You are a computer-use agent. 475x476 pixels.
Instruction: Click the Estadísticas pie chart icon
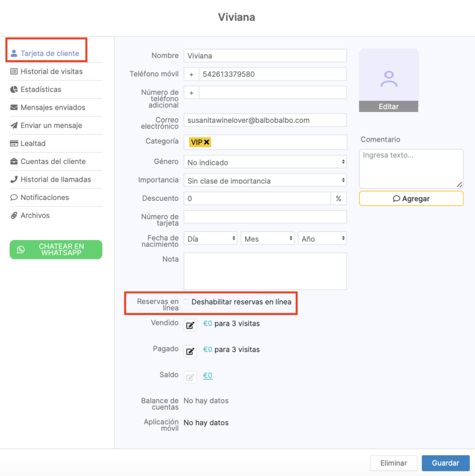pos(14,89)
